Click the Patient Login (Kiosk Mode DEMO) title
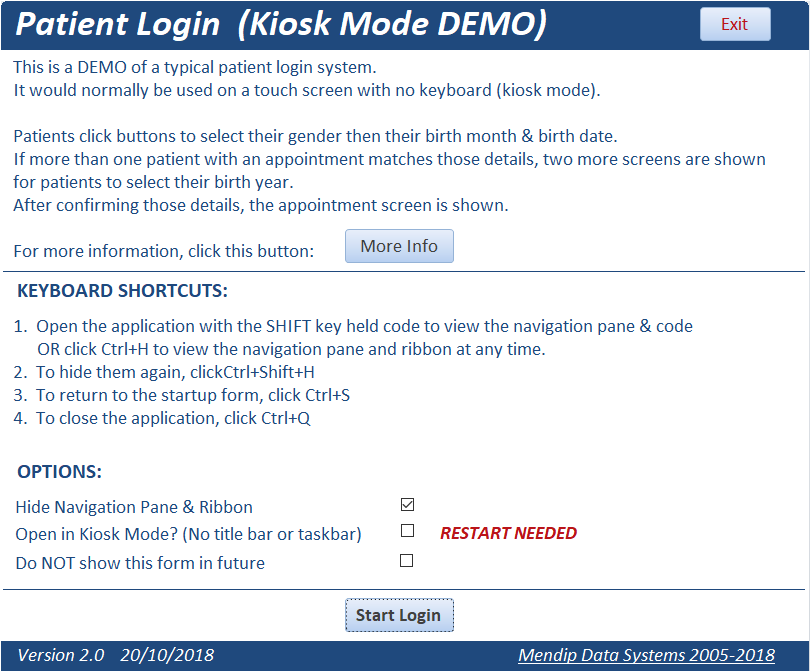Viewport: 811px width, 672px height. (281, 24)
